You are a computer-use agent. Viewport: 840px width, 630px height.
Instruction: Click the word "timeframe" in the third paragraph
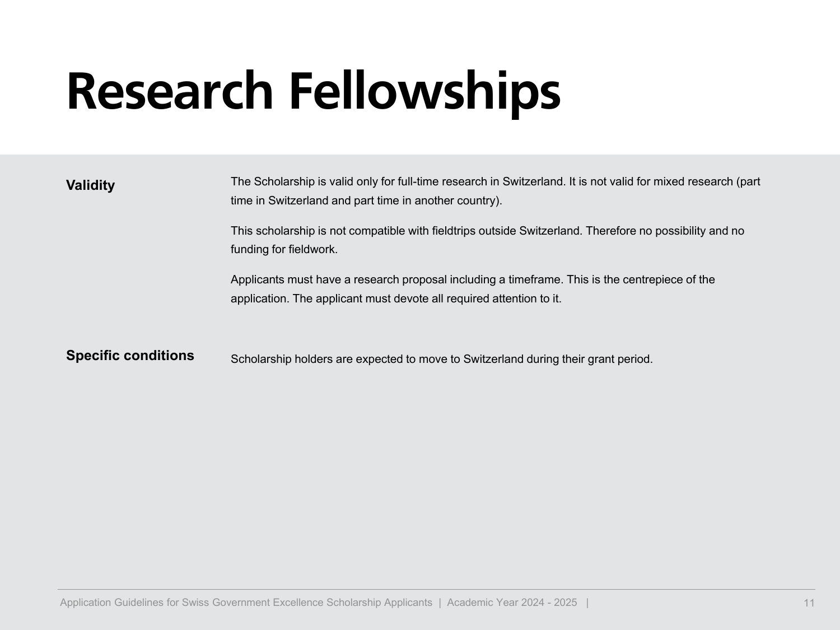click(x=534, y=279)
